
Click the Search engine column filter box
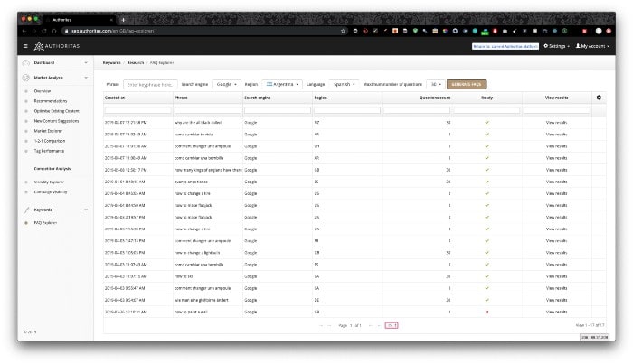coord(278,110)
